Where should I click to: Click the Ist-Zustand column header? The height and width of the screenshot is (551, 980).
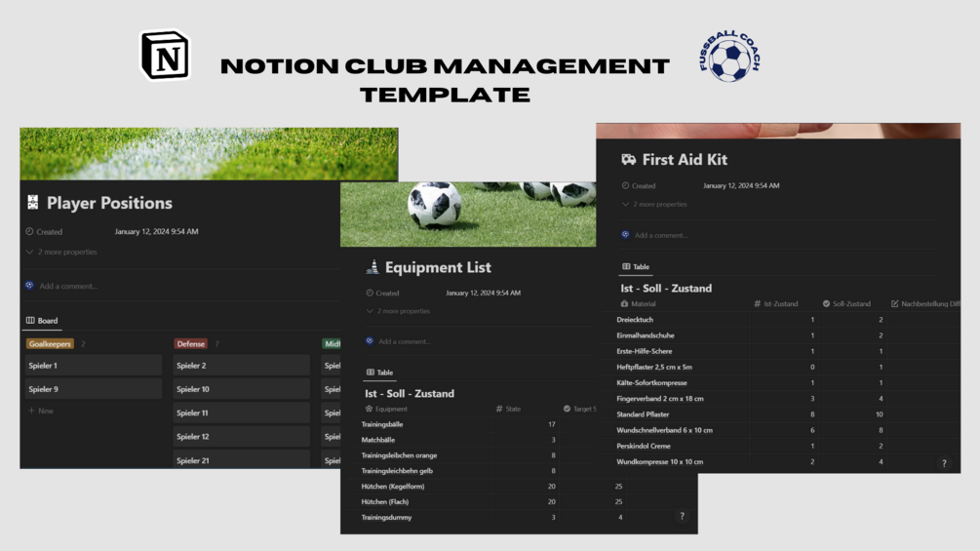click(x=775, y=303)
